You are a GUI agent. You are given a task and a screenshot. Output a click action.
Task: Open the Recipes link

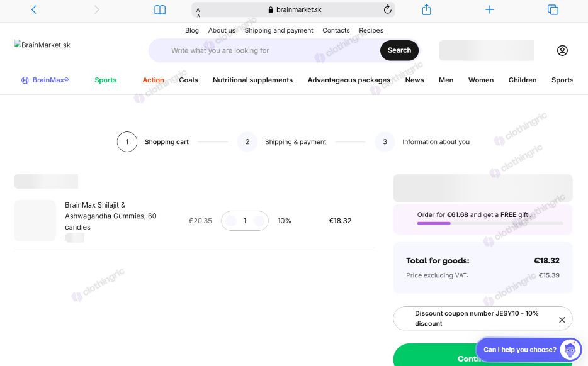pos(371,30)
